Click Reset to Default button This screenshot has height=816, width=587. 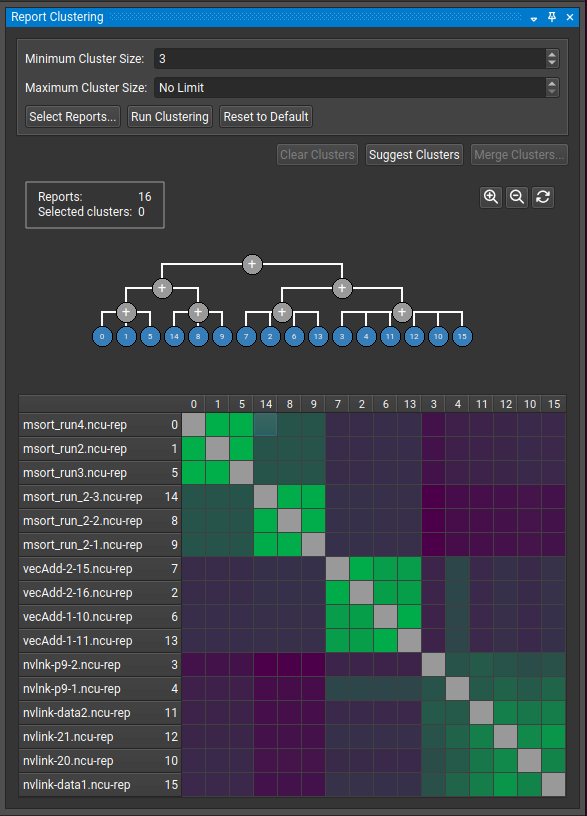point(266,117)
